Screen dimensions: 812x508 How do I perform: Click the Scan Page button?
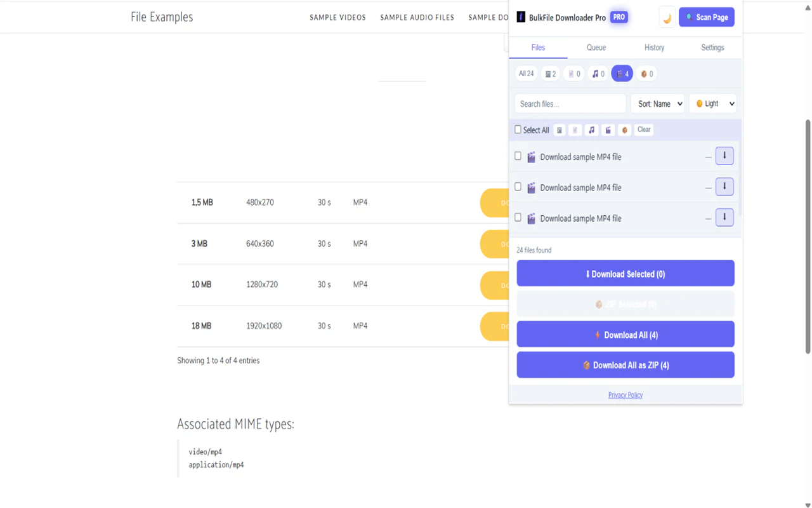(x=707, y=17)
